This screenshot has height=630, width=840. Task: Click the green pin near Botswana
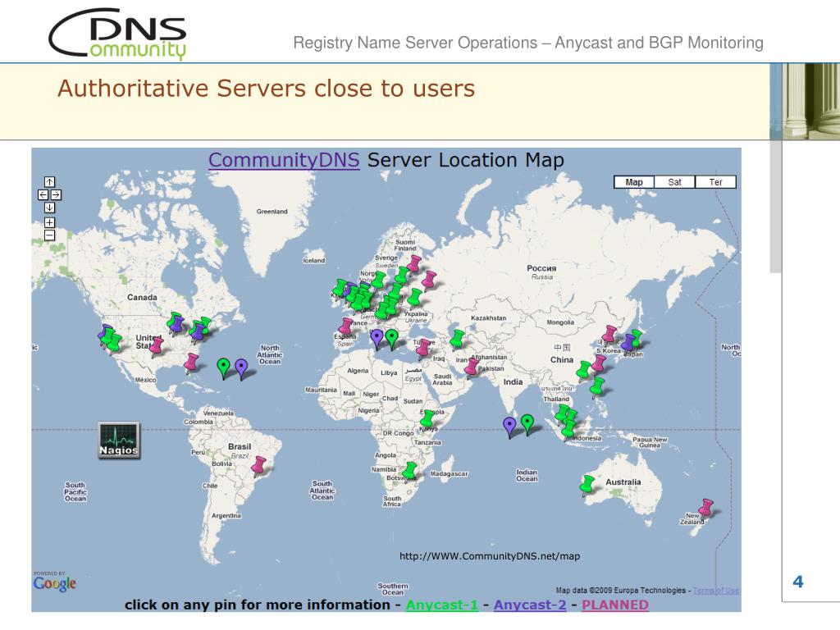point(410,471)
